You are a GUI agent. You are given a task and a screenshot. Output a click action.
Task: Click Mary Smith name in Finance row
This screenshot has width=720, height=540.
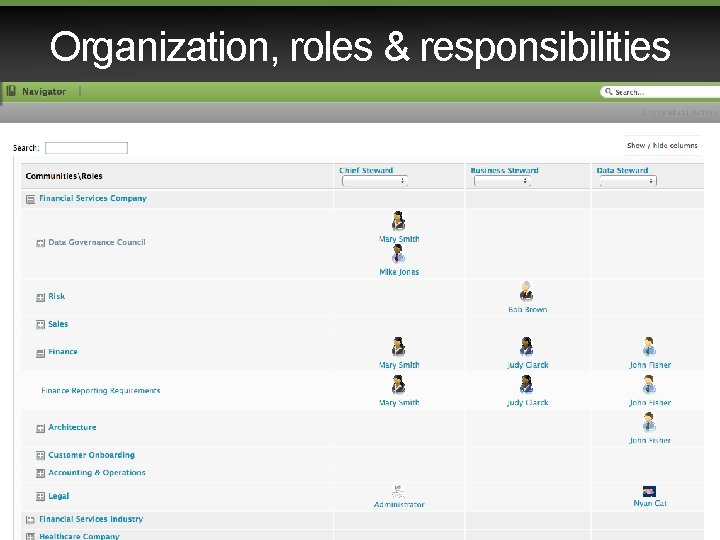click(399, 365)
